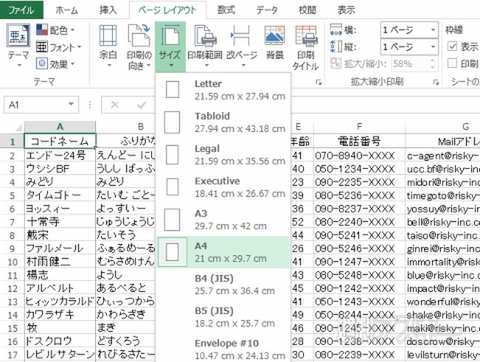Select cell エンドー24号

point(60,155)
